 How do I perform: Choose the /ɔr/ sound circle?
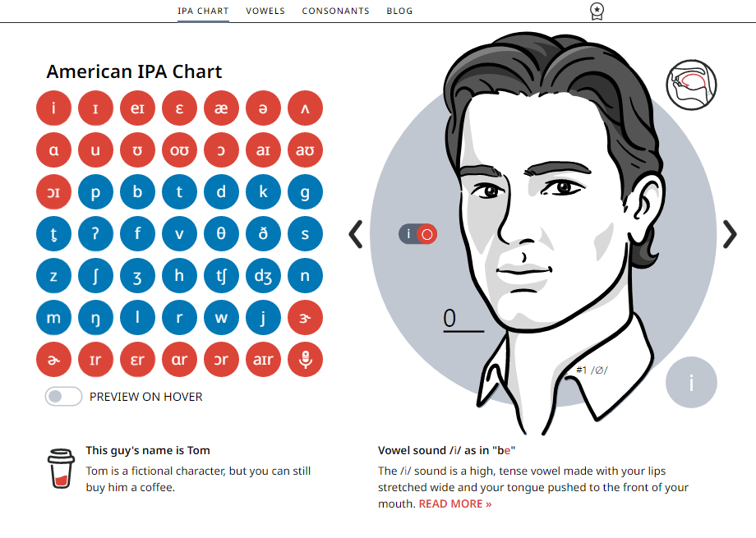tap(221, 360)
